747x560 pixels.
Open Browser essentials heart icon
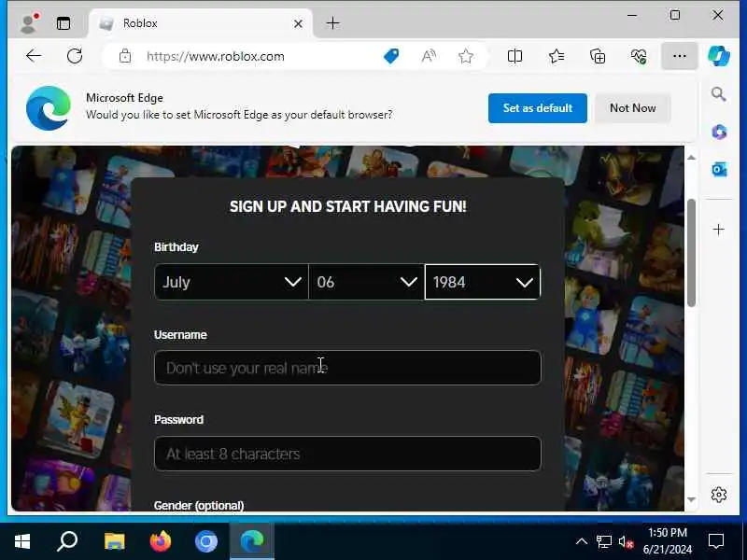[639, 56]
